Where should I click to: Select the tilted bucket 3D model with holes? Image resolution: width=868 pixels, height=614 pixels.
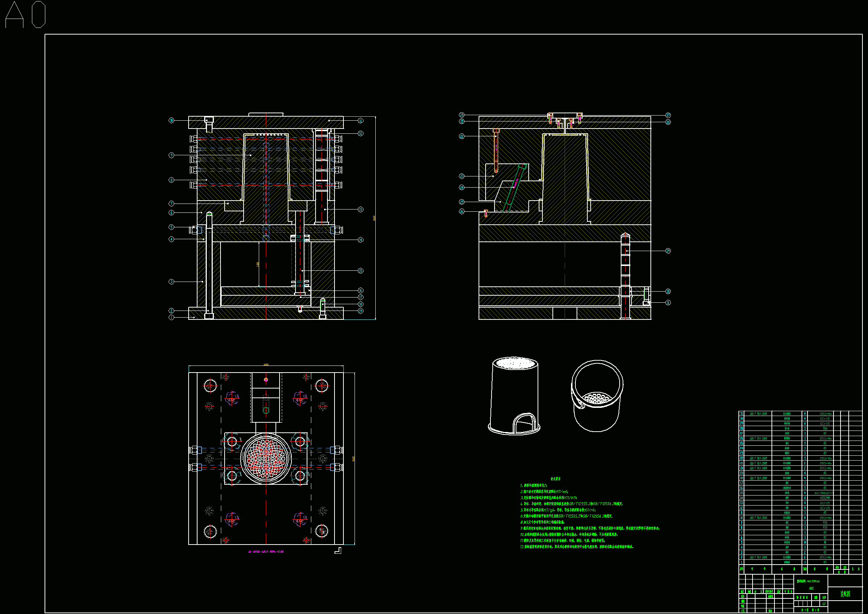point(597,395)
